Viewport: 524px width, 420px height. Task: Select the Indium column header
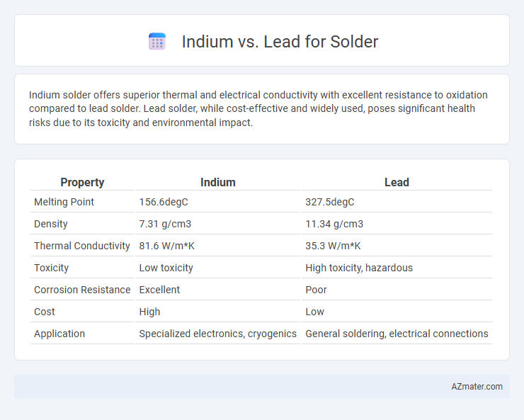(x=218, y=183)
